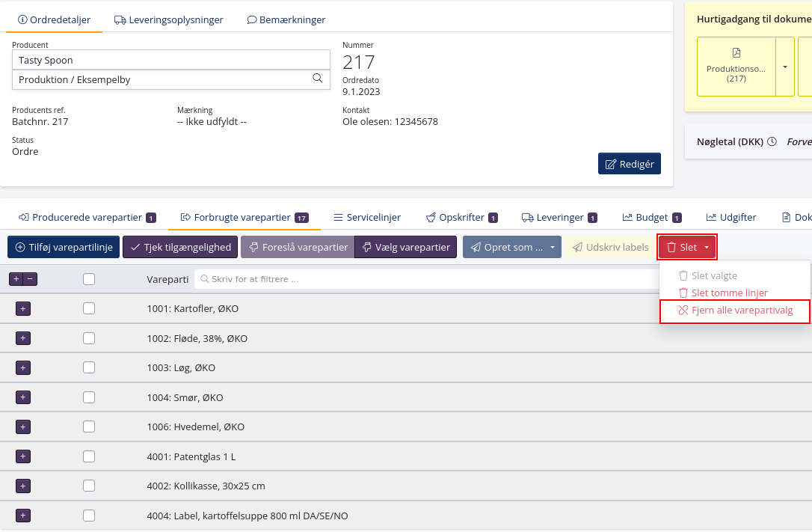The width and height of the screenshot is (812, 532).
Task: Choose Fjern alle varepartivalg from Slet menu
Action: [734, 310]
